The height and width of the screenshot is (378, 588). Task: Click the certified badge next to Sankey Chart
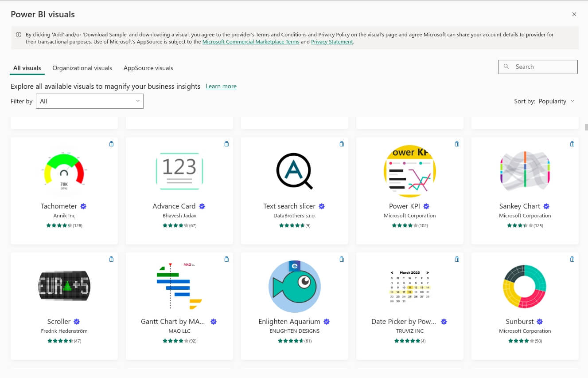(x=546, y=206)
